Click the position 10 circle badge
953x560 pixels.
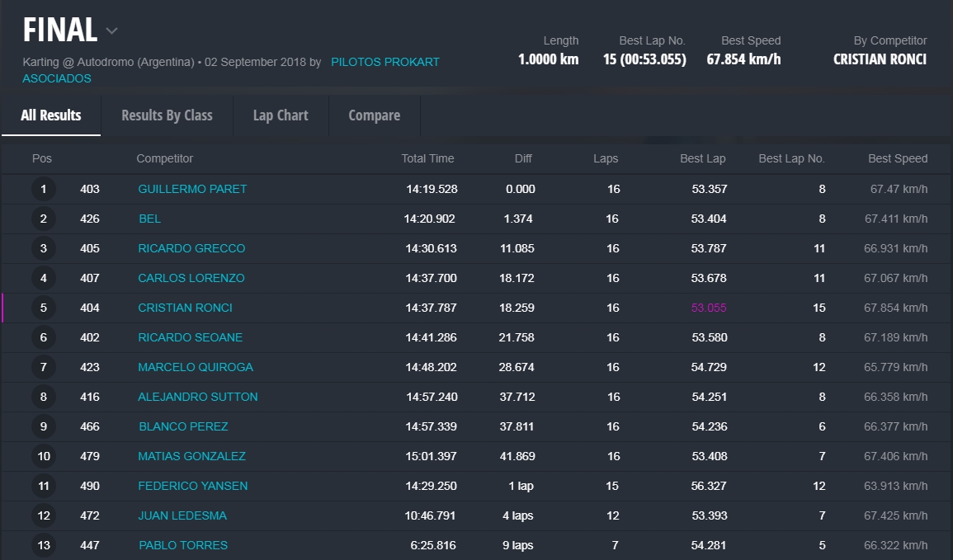(x=44, y=456)
